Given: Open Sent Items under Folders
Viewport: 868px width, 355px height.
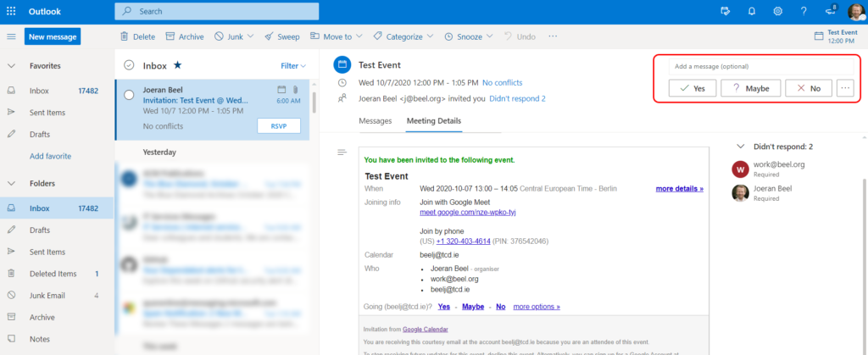Looking at the screenshot, I should click(57, 252).
